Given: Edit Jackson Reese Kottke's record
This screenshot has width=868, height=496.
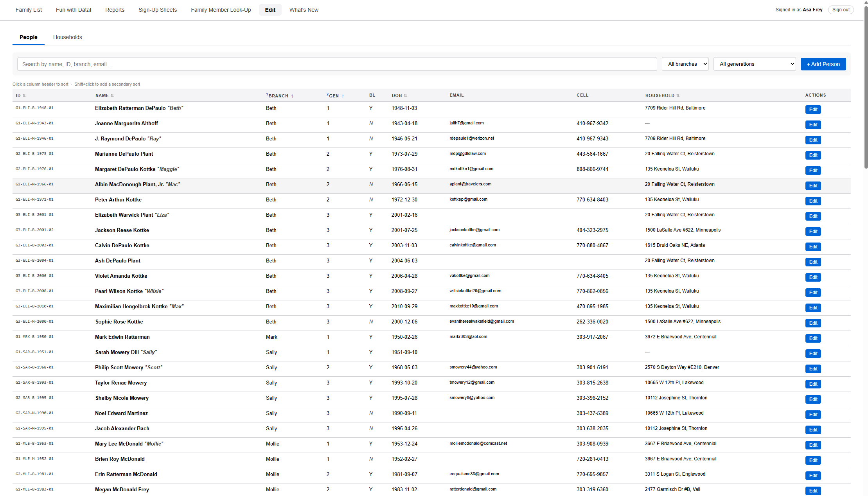Looking at the screenshot, I should click(x=813, y=232).
